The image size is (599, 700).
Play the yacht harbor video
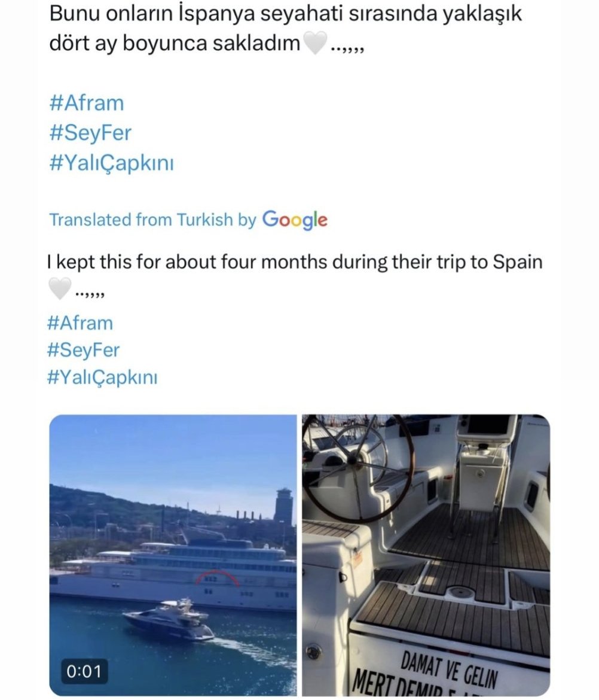tap(172, 555)
